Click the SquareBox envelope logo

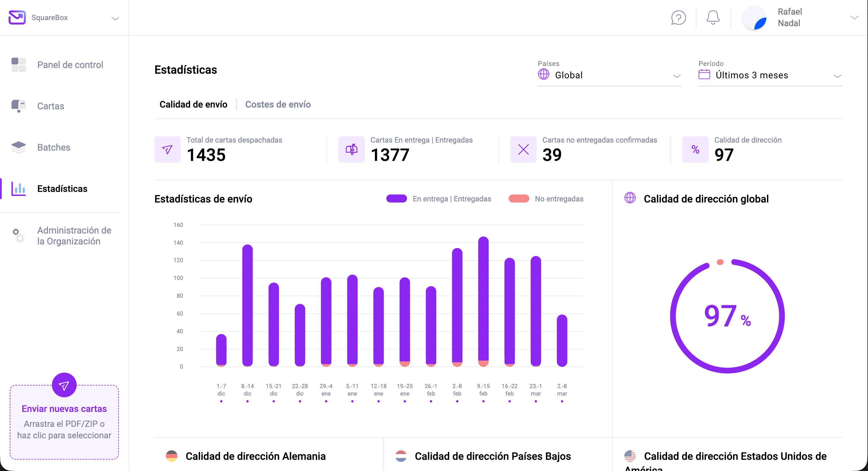pos(17,17)
